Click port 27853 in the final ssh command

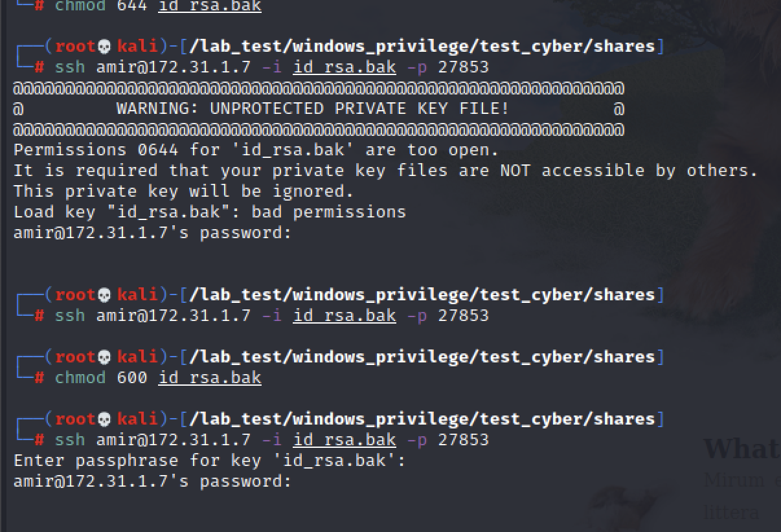(463, 440)
